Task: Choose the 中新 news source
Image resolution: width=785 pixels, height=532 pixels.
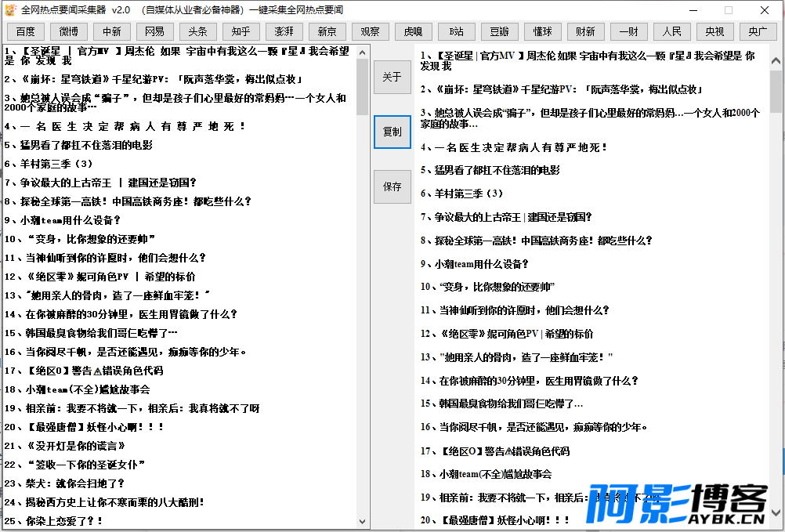Action: [112, 31]
